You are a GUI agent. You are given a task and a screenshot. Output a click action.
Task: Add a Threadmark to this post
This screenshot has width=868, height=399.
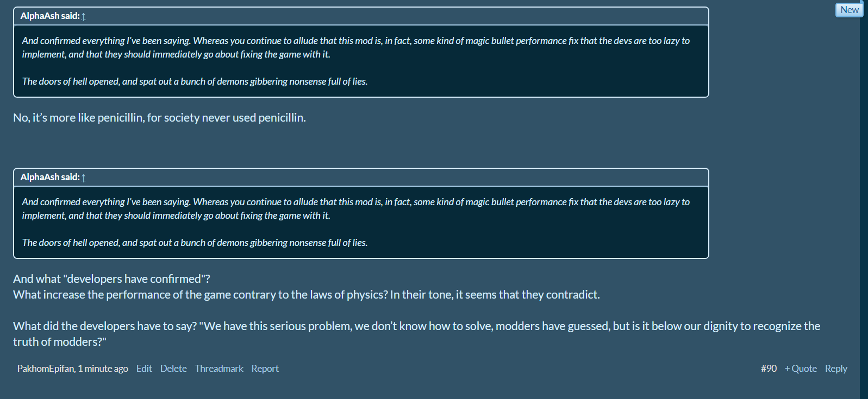(219, 369)
